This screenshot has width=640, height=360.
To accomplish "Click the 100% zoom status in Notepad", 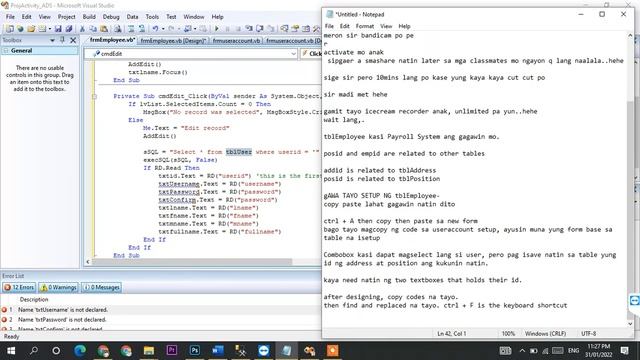I will (508, 333).
